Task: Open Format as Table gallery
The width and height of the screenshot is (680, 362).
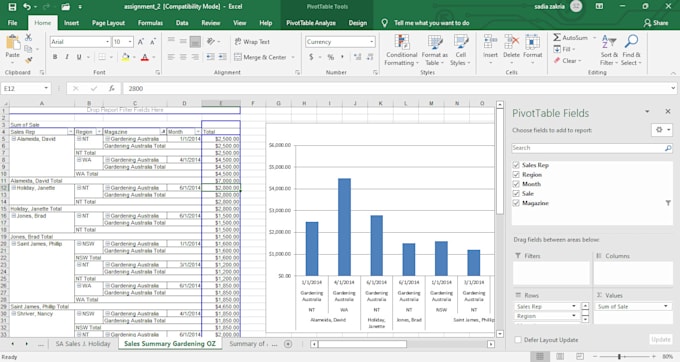Action: pyautogui.click(x=435, y=50)
